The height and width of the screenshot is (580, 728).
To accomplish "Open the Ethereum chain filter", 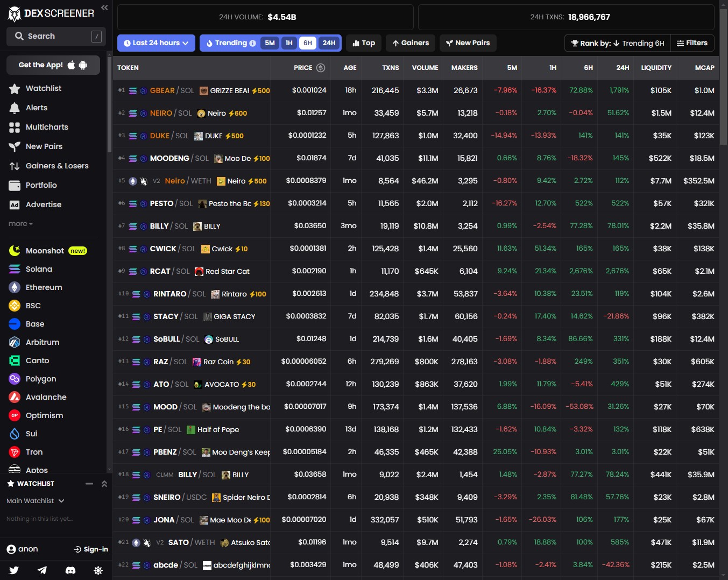I will click(44, 287).
